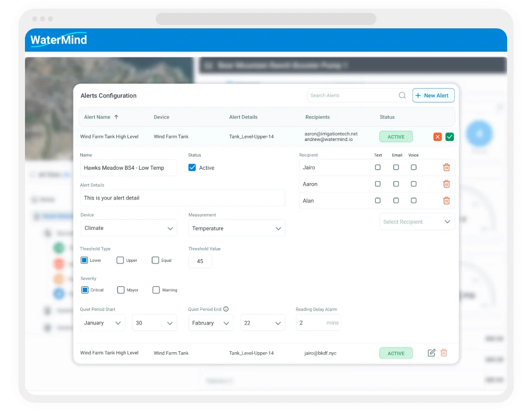Check Text notification for Alan
The width and height of the screenshot is (532, 415).
pyautogui.click(x=378, y=201)
